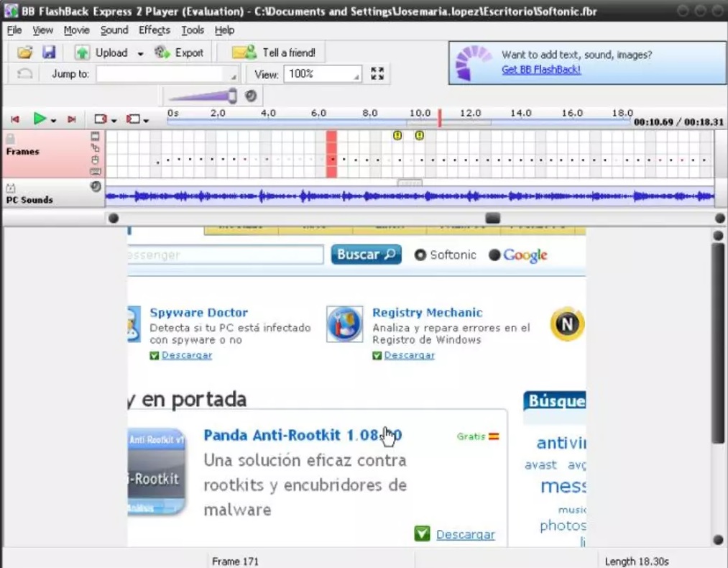Toggle the mouse movement icon in Frames track
The image size is (728, 568).
tap(95, 148)
